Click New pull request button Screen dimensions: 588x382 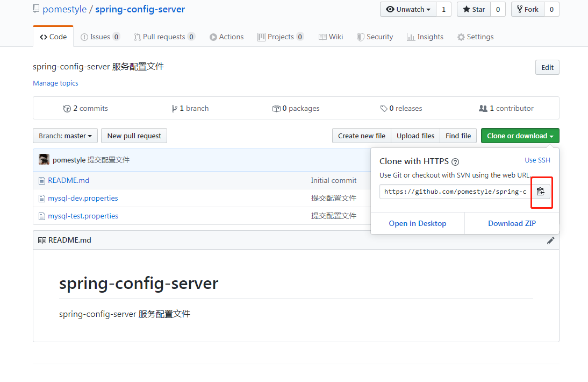pos(134,136)
